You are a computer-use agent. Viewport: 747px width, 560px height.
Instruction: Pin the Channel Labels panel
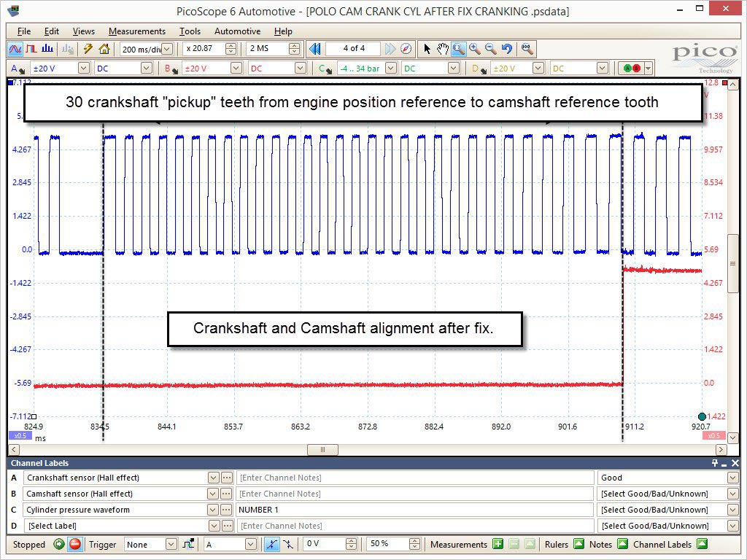pos(715,463)
